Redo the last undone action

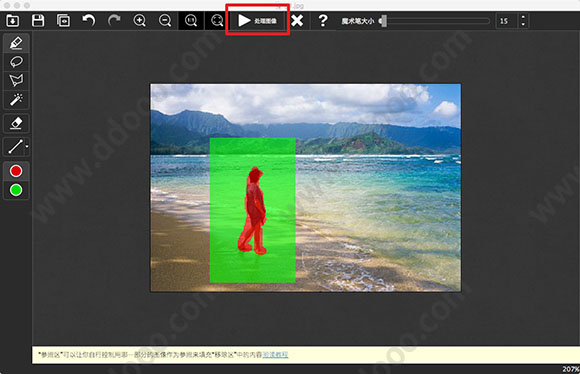click(x=114, y=21)
